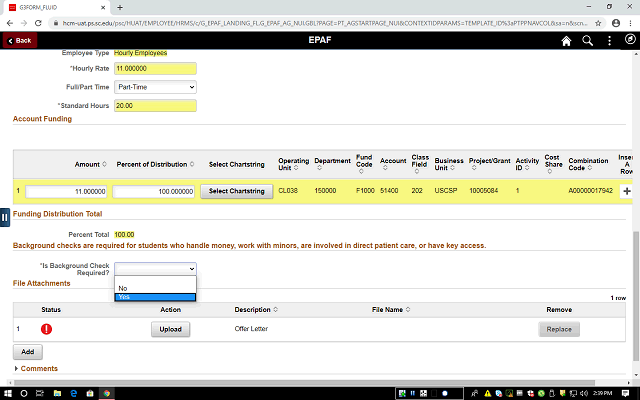Click the funding Amount input field
This screenshot has height=400, width=640.
[66, 191]
